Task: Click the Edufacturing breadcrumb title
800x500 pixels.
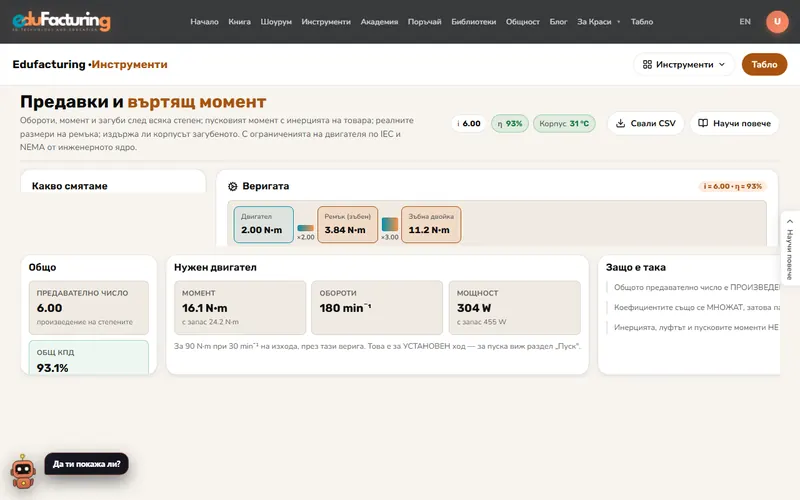Action: pyautogui.click(x=49, y=64)
